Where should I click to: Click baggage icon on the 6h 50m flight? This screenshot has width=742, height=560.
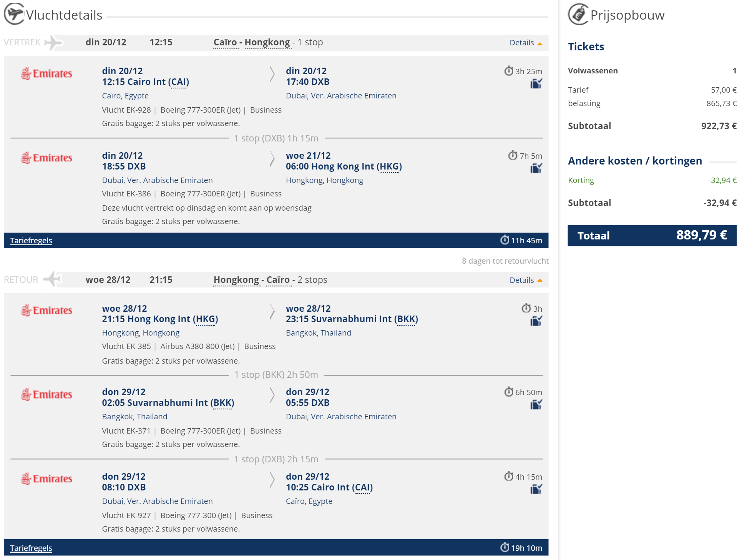[x=536, y=404]
